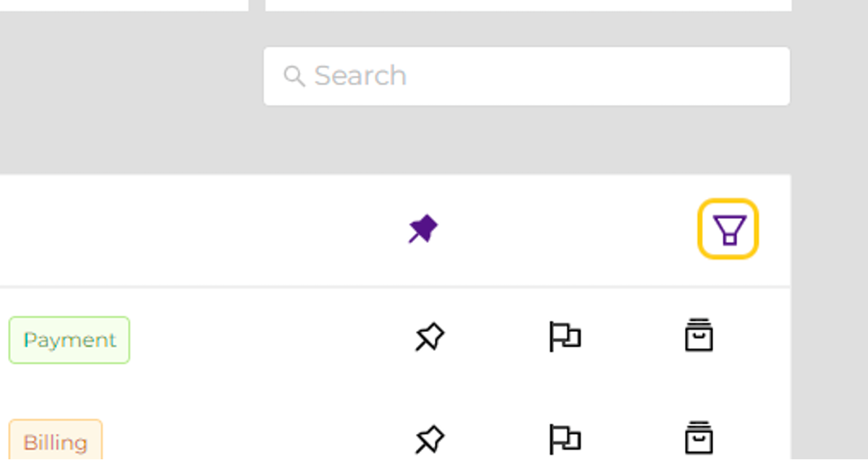This screenshot has height=460, width=868.
Task: Click the white panel at the upper left
Action: click(x=124, y=5)
